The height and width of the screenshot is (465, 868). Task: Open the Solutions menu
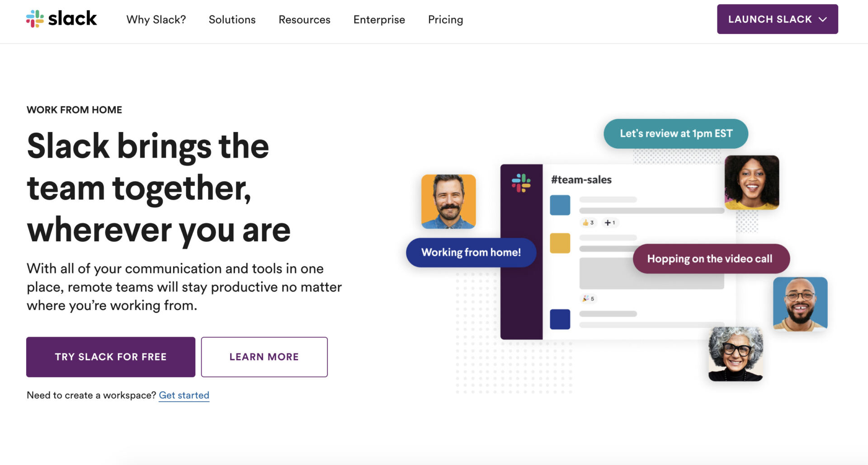point(232,19)
